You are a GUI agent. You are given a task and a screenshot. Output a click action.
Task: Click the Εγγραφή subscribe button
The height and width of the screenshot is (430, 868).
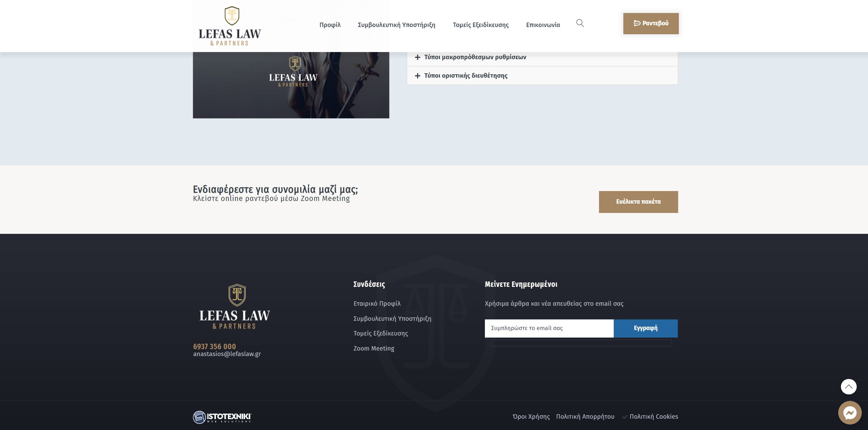645,328
